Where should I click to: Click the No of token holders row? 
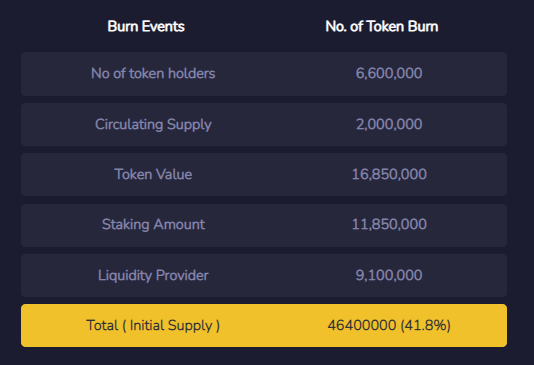(x=264, y=74)
